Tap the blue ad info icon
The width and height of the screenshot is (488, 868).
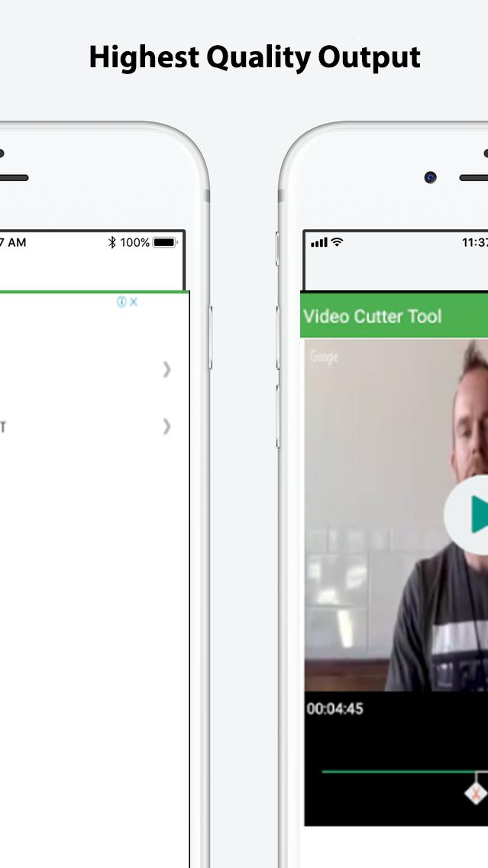pyautogui.click(x=121, y=302)
